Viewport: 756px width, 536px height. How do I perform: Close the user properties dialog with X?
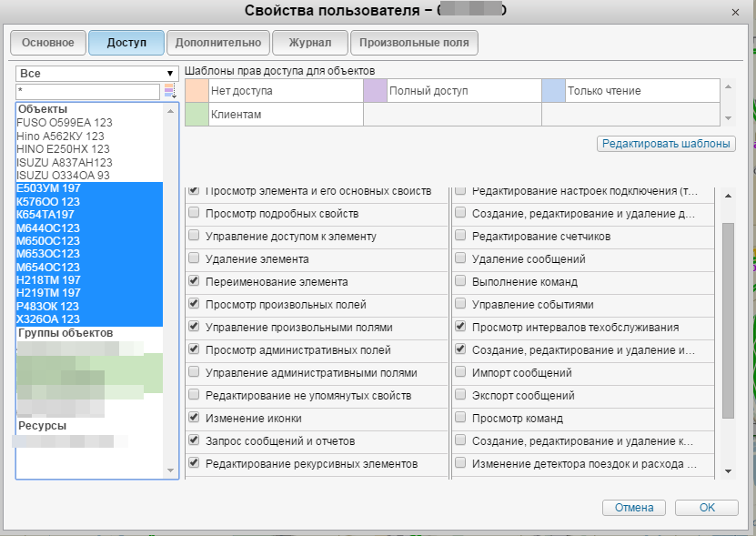tap(735, 12)
